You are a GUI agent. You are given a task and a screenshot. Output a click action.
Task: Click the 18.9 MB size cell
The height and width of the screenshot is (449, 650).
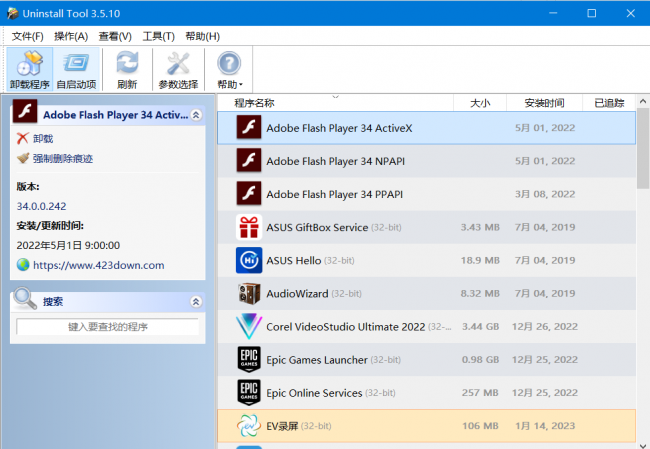(480, 260)
